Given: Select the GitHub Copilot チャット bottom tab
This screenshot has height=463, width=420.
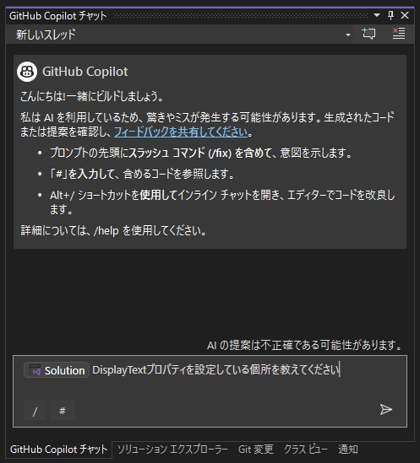Looking at the screenshot, I should (59, 449).
